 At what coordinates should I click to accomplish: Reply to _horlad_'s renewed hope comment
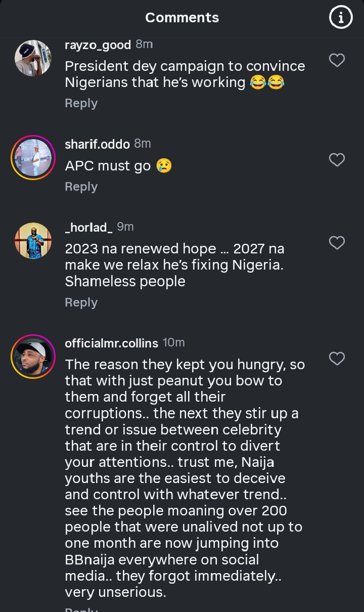pos(81,302)
